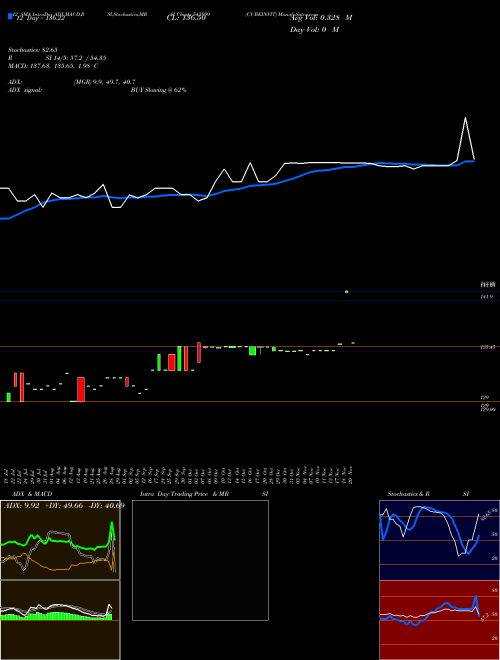Viewport: 500px width, 660px height.
Task: Click the green MACD histogram bars
Action: point(56,617)
